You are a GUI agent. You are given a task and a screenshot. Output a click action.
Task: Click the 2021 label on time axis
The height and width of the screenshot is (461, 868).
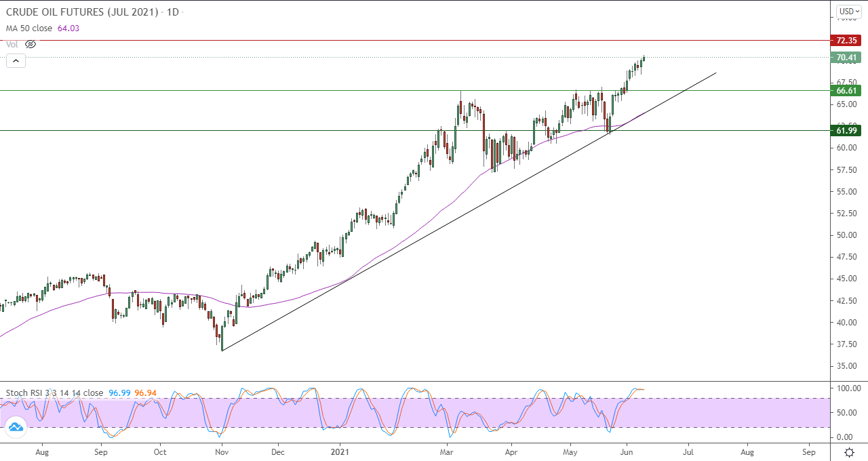[x=339, y=451]
